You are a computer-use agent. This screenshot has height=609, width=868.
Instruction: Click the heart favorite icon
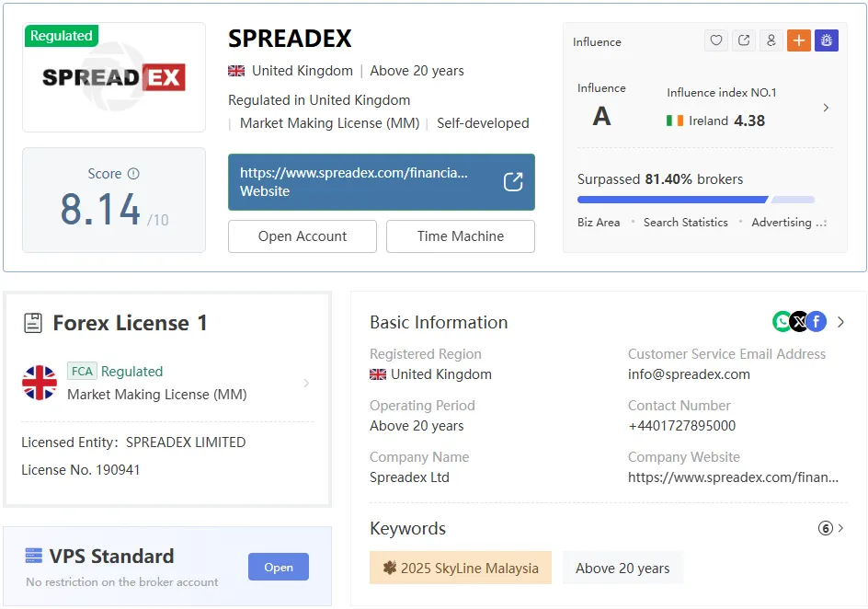(715, 40)
